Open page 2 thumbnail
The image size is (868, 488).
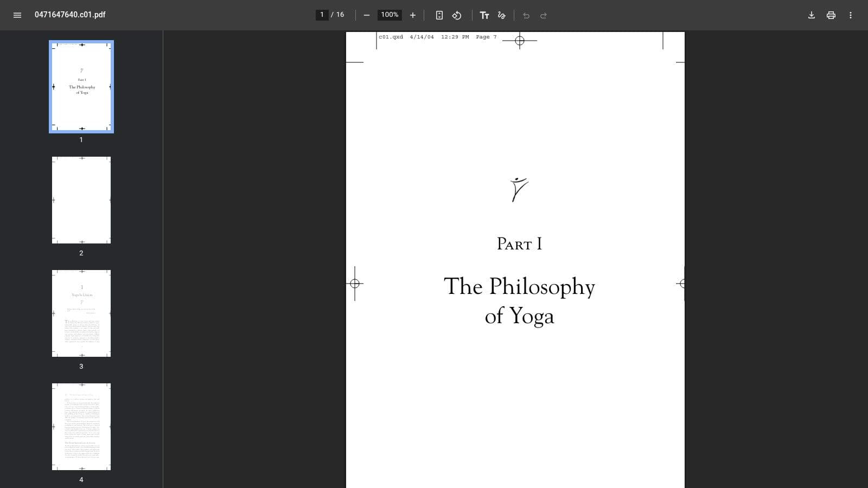click(x=81, y=200)
